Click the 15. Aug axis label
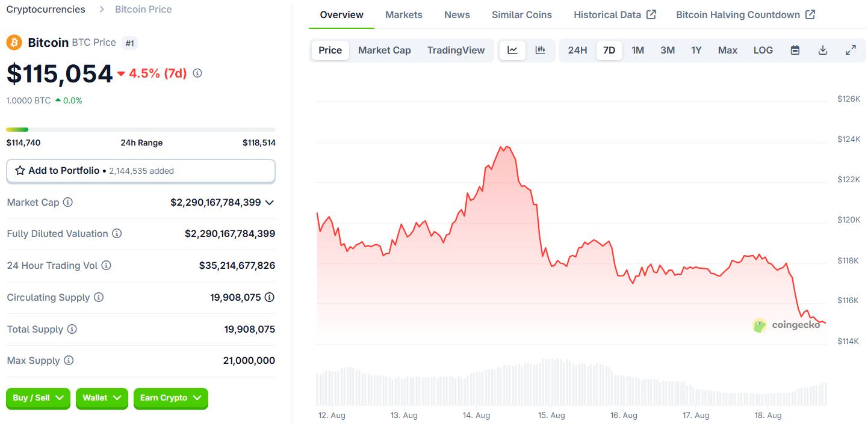Screen dimensions: 868x424 pos(551,416)
